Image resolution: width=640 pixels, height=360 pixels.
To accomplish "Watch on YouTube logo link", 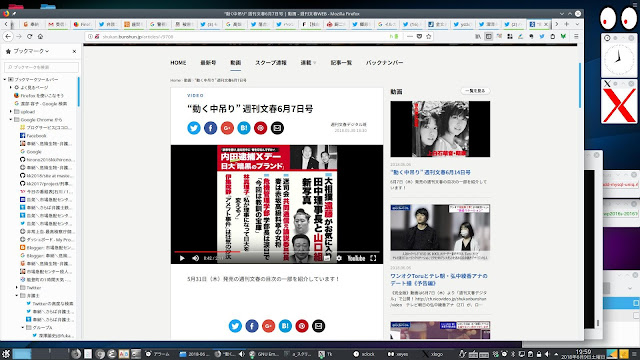I will pos(356,258).
